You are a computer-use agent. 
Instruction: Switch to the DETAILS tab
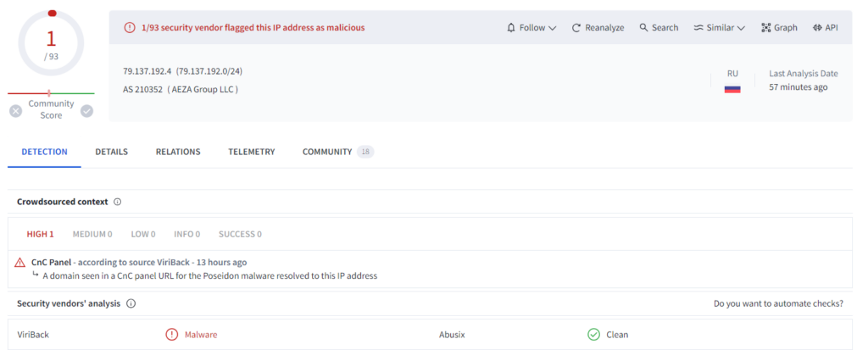[111, 152]
